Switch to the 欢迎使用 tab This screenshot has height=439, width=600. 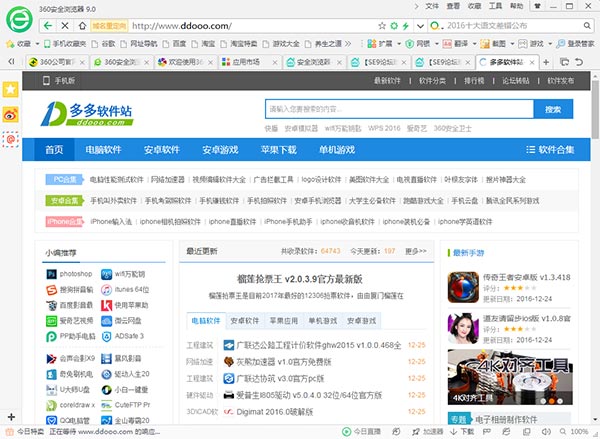pos(185,62)
